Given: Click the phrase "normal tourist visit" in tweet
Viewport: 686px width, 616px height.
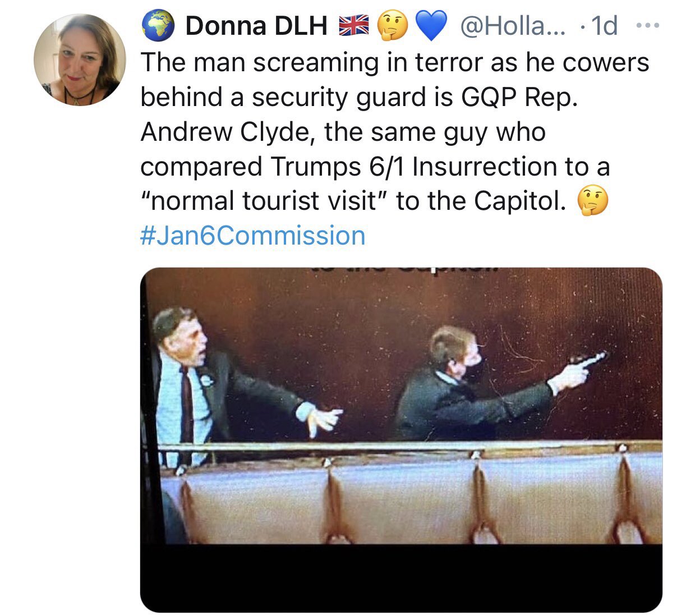Looking at the screenshot, I should (263, 201).
